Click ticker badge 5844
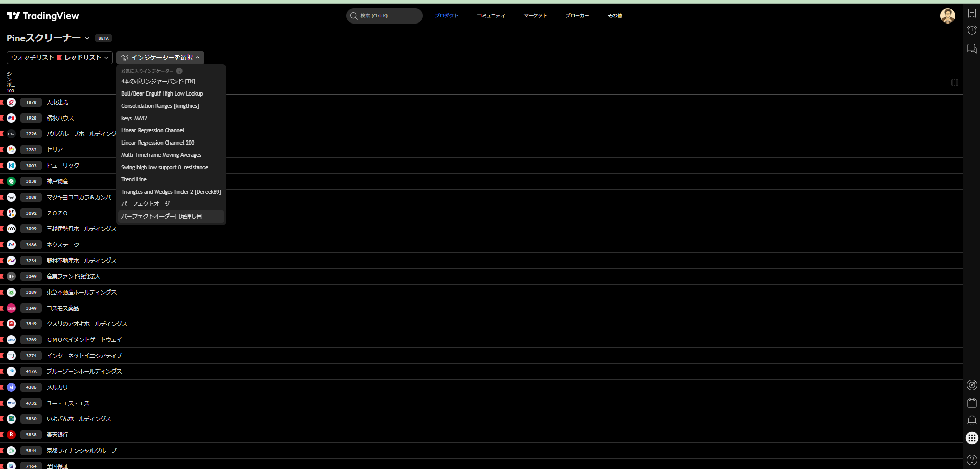980x469 pixels. point(31,451)
